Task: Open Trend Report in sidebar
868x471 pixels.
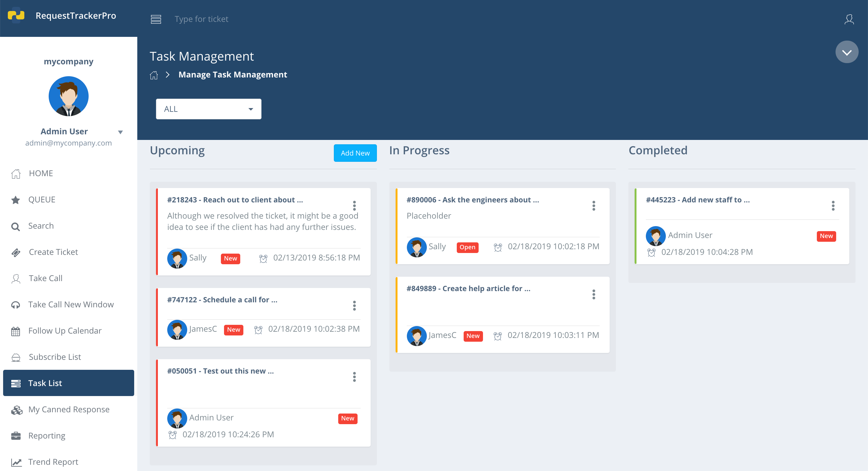Action: tap(68, 462)
